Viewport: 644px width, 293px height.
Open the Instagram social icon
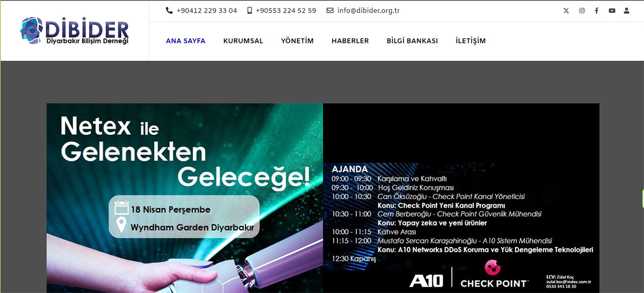(582, 11)
